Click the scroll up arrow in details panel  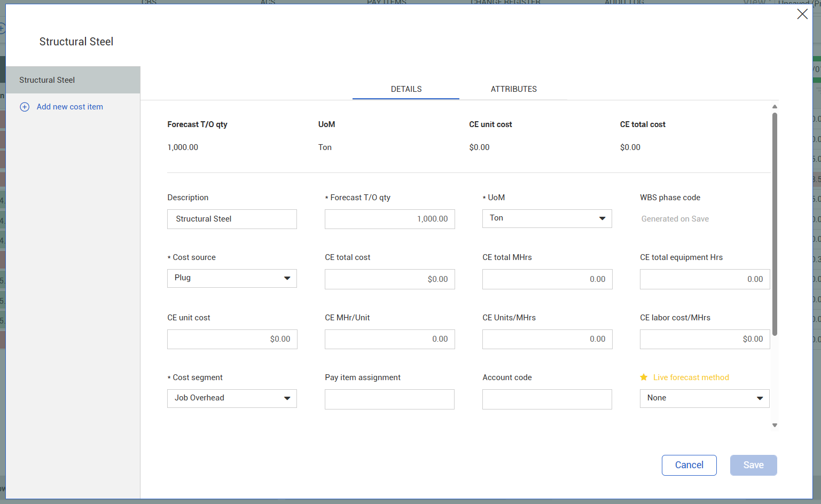tap(775, 107)
